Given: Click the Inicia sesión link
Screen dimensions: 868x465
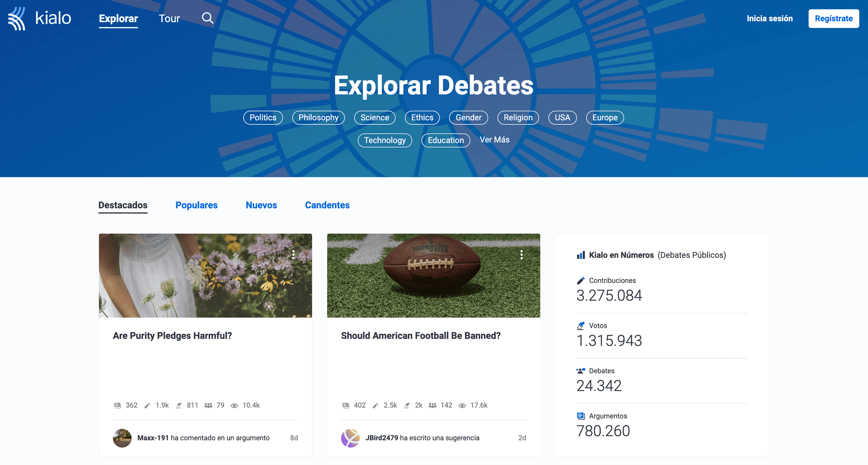Looking at the screenshot, I should pos(769,19).
